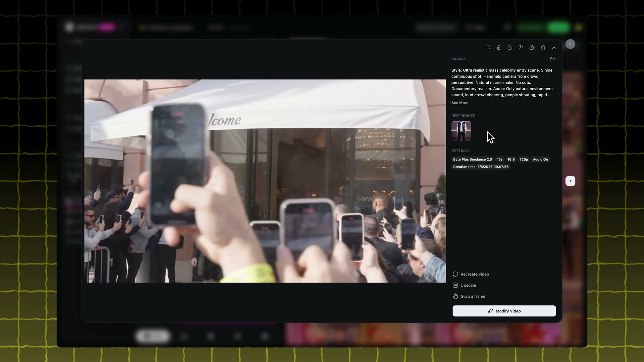Click the "SETTINGS" section heading
Screen dimensions: 644x362
point(461,151)
